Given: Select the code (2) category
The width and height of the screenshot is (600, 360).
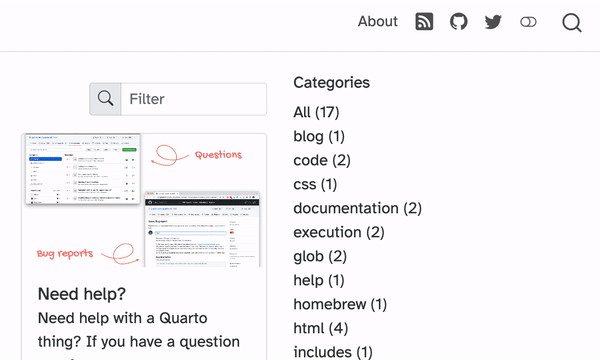Looking at the screenshot, I should 322,160.
